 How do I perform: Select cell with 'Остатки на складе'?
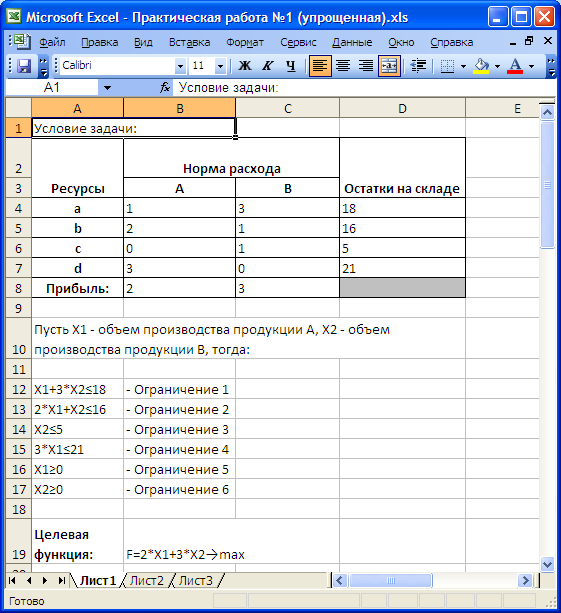[x=402, y=167]
